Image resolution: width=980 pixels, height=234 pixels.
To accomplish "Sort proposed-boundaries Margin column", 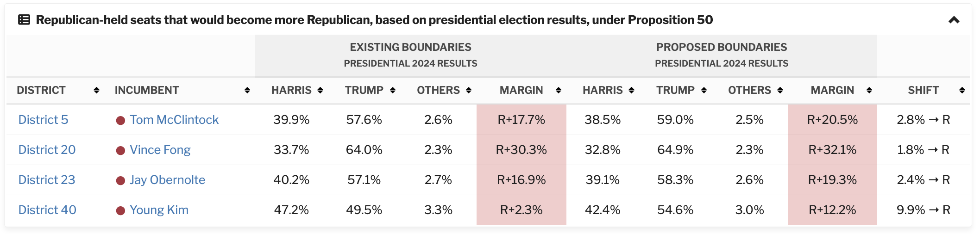I will [869, 90].
